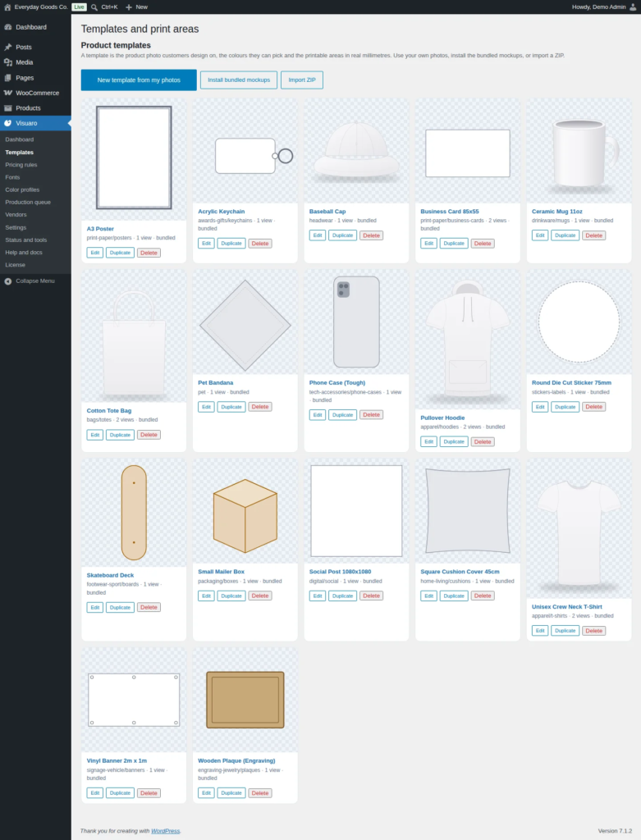Edit the Business Card 85x55 template

(x=428, y=243)
